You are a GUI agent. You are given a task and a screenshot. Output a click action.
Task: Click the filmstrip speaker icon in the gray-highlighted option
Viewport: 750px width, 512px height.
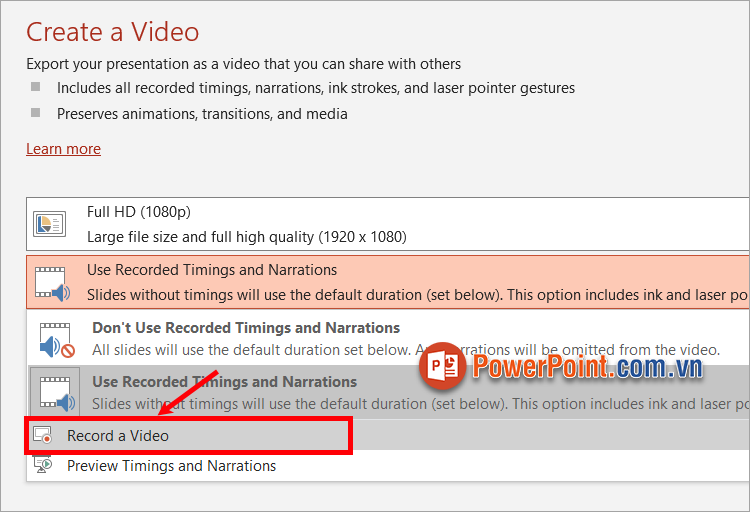click(57, 394)
